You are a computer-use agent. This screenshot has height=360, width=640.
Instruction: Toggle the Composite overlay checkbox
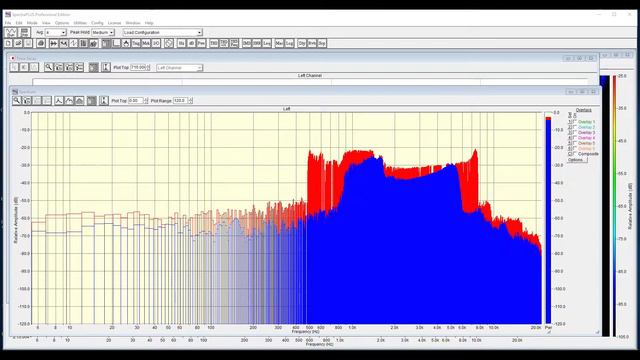coord(575,153)
